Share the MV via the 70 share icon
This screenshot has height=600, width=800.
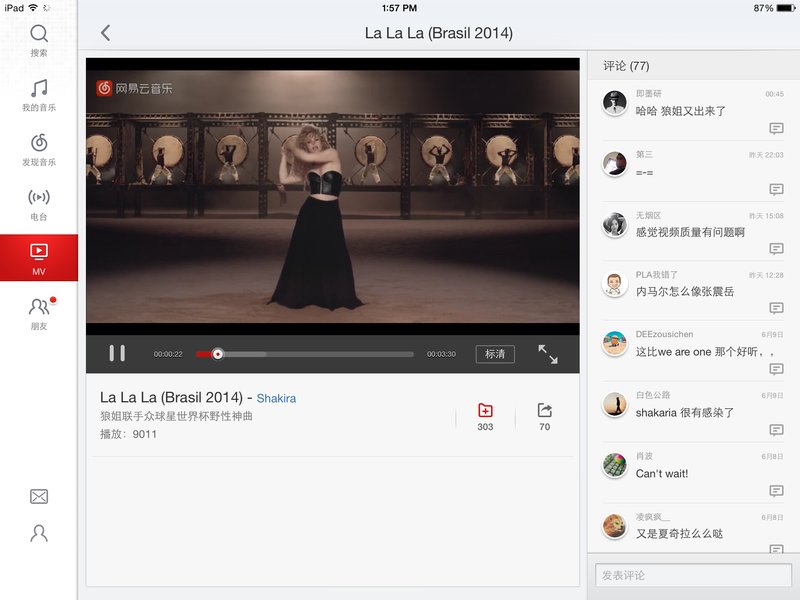click(544, 417)
